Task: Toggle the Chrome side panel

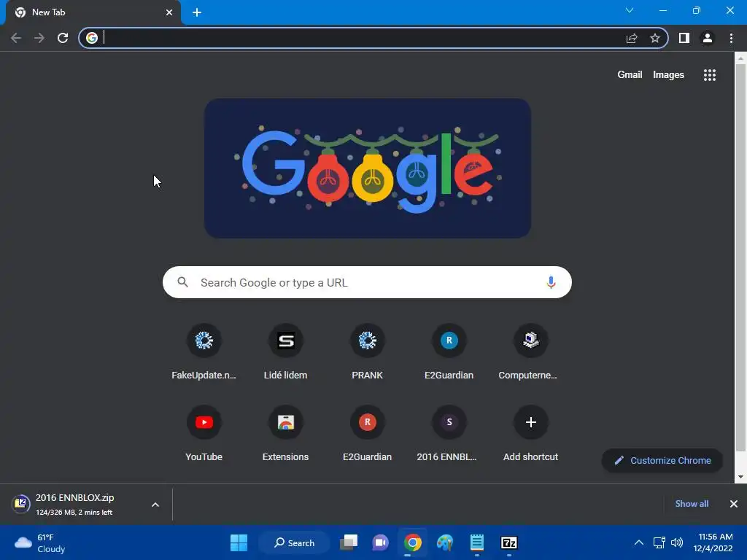Action: [x=684, y=38]
